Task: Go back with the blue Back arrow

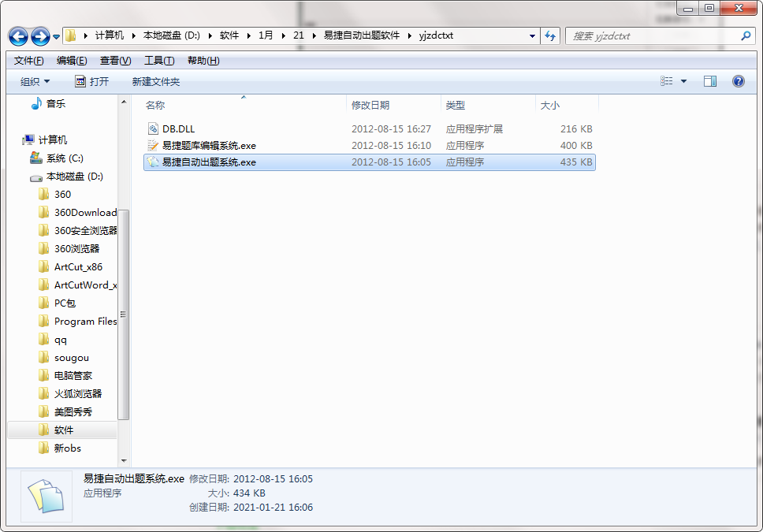Action: tap(18, 36)
